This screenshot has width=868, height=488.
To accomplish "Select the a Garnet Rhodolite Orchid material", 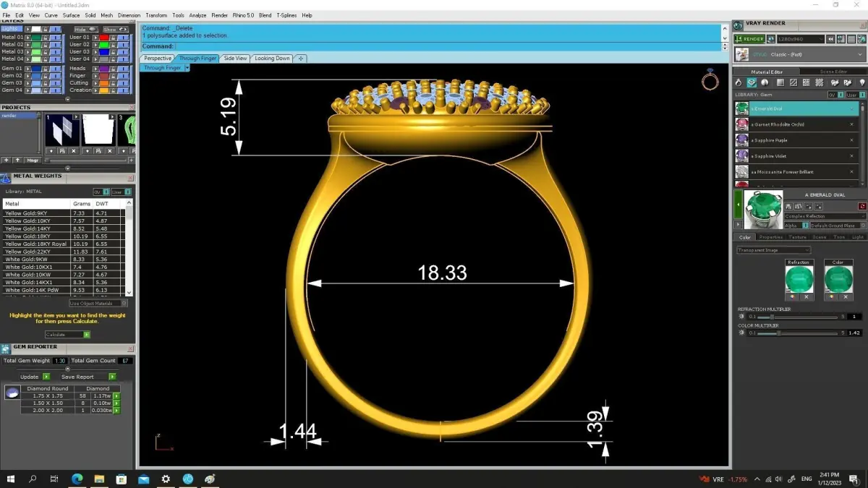I will (796, 124).
